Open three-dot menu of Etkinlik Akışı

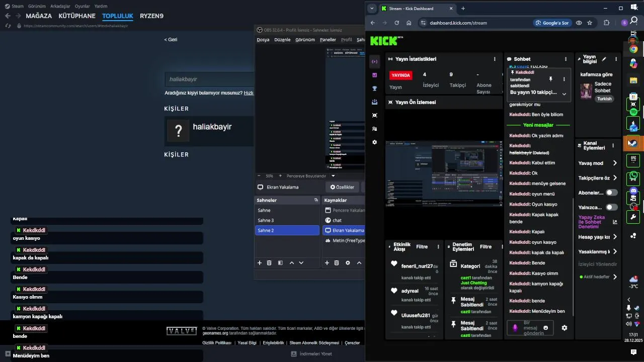438,247
